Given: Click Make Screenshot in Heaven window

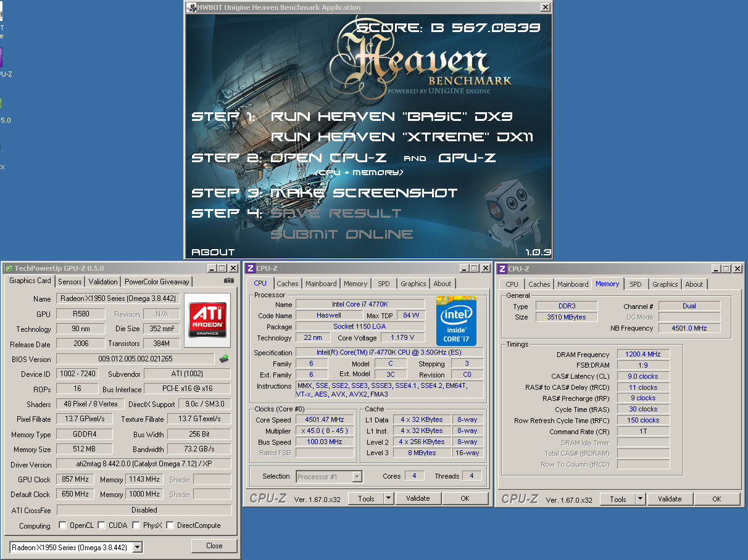Looking at the screenshot, I should (364, 193).
